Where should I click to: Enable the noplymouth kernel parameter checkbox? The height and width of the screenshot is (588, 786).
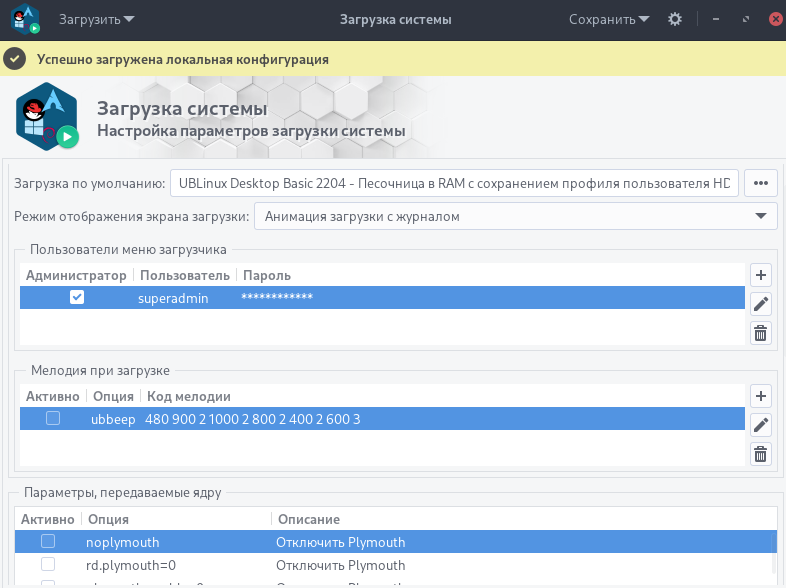(48, 541)
